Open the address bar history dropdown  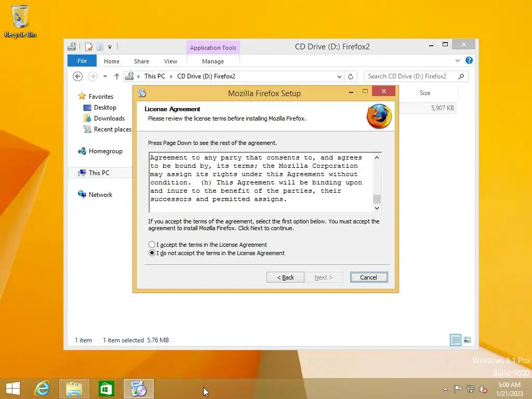click(x=339, y=77)
